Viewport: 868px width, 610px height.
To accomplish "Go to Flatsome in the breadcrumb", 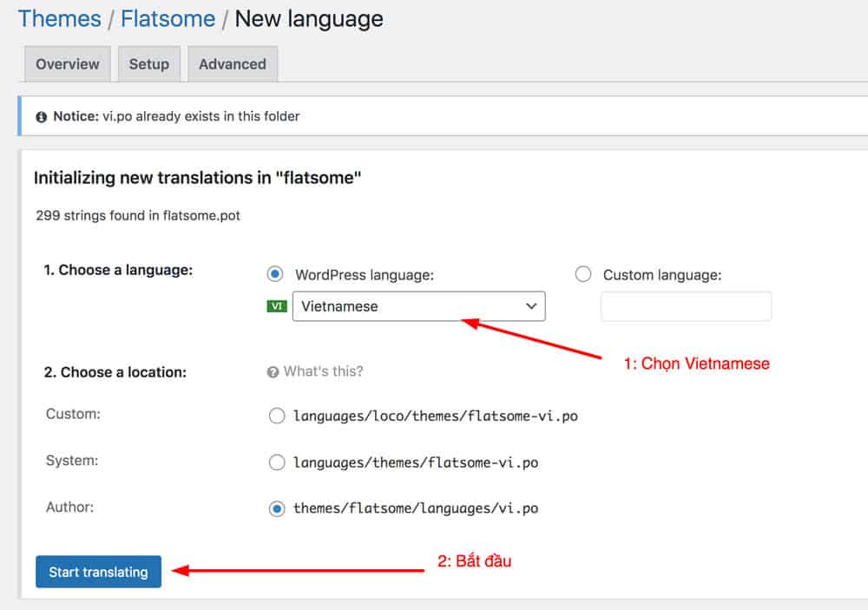I will [168, 18].
